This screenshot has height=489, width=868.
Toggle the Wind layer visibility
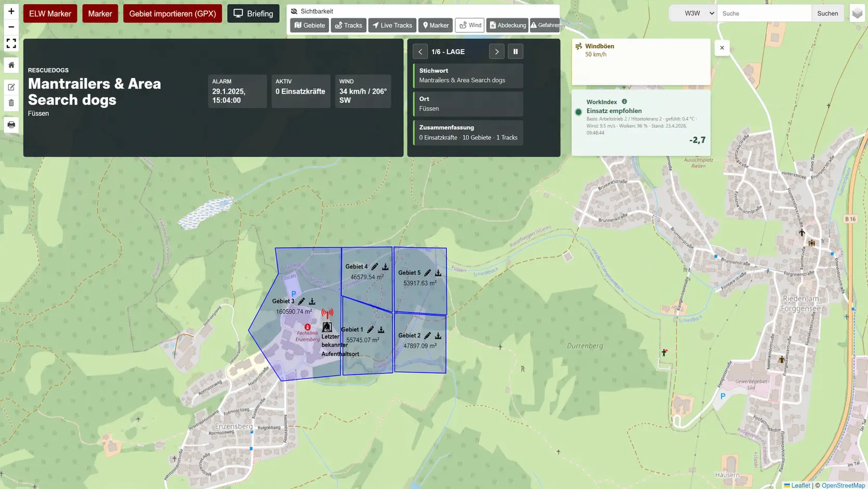click(x=470, y=25)
